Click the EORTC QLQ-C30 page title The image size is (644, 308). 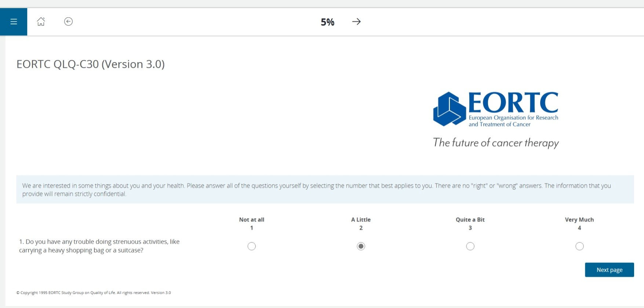tap(91, 64)
